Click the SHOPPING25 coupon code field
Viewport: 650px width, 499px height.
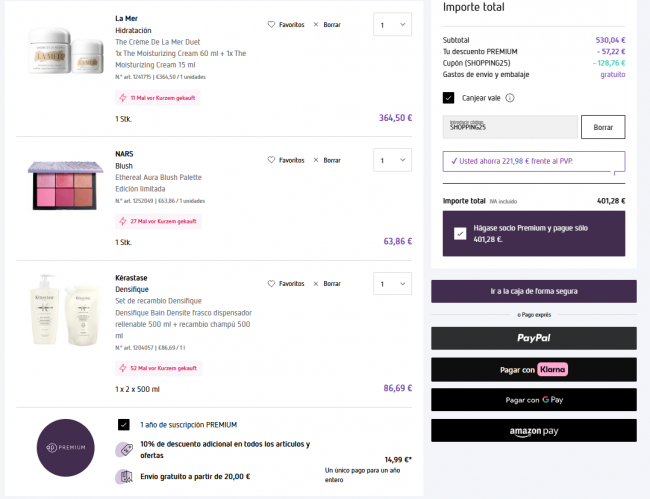510,127
